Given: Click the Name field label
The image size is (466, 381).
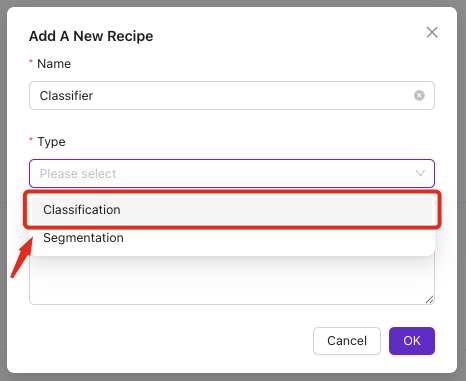Looking at the screenshot, I should 54,64.
